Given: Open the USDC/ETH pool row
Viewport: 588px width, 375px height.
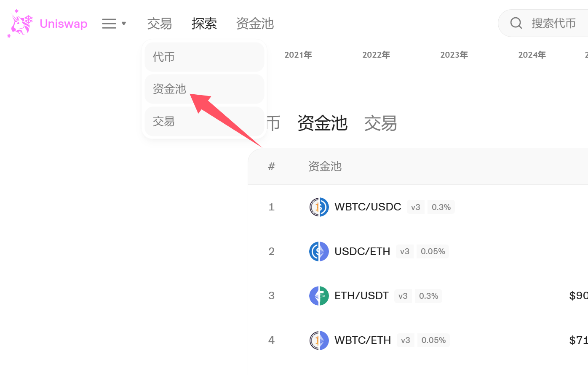Looking at the screenshot, I should point(362,252).
